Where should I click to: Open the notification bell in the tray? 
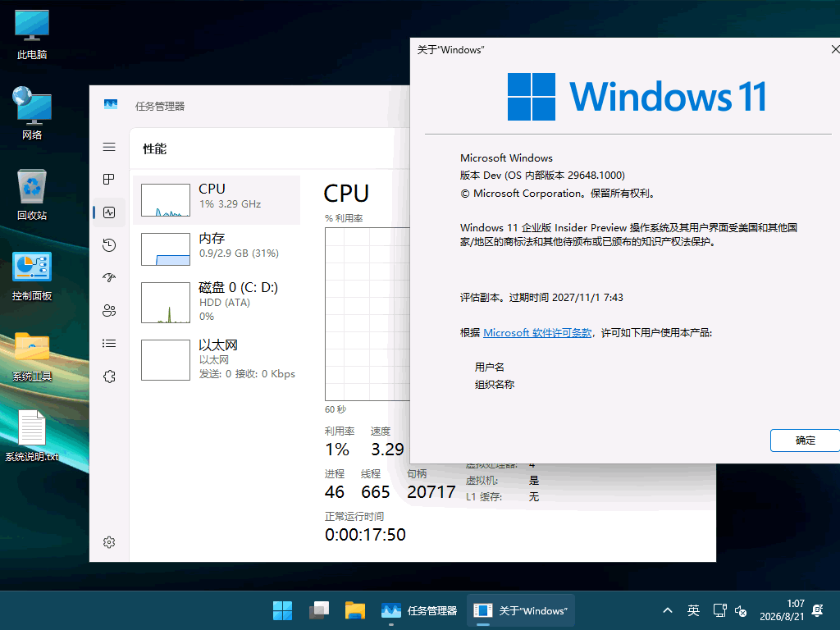pos(818,610)
